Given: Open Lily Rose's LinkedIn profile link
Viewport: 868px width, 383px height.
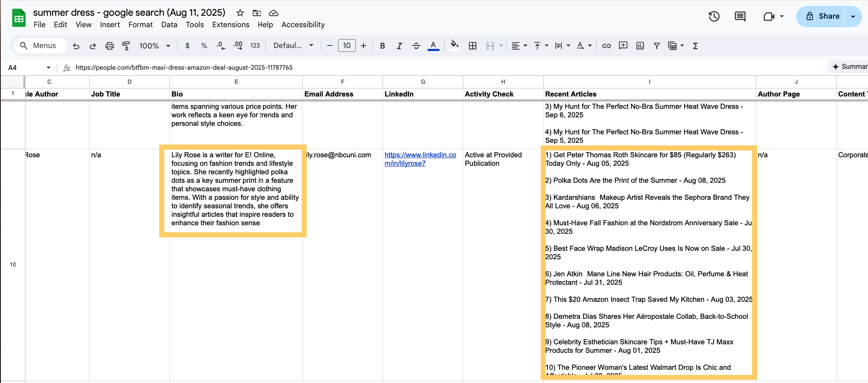Looking at the screenshot, I should [x=420, y=159].
